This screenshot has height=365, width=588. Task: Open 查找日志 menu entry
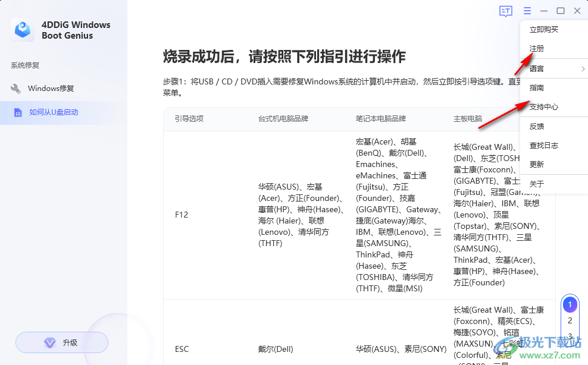click(544, 146)
